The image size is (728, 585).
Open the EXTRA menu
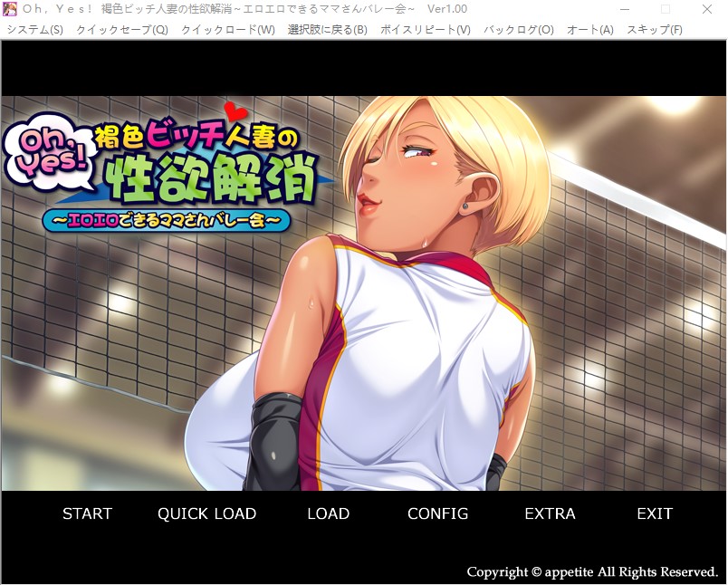click(x=550, y=513)
